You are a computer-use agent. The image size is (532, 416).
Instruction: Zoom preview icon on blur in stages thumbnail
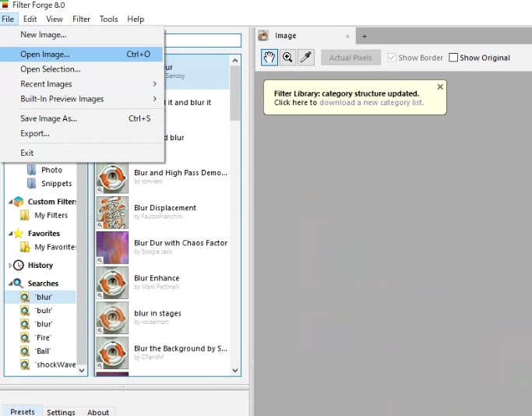(x=100, y=330)
